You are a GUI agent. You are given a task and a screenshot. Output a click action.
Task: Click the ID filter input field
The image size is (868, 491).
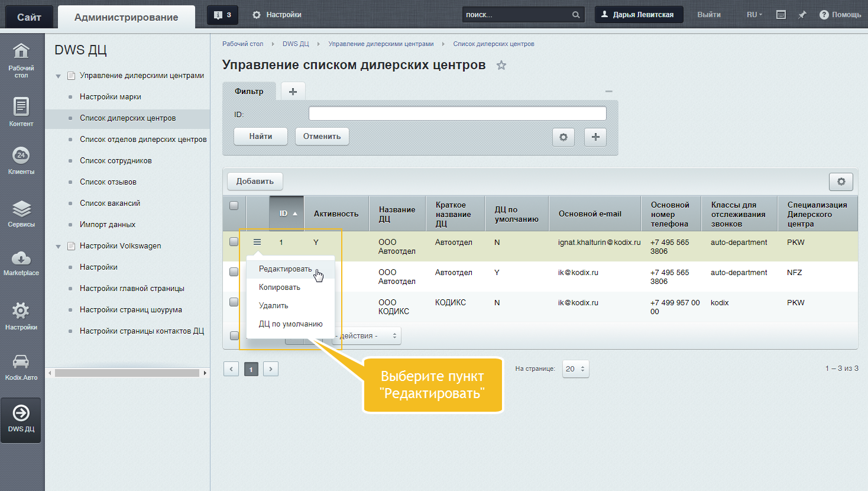(x=458, y=114)
